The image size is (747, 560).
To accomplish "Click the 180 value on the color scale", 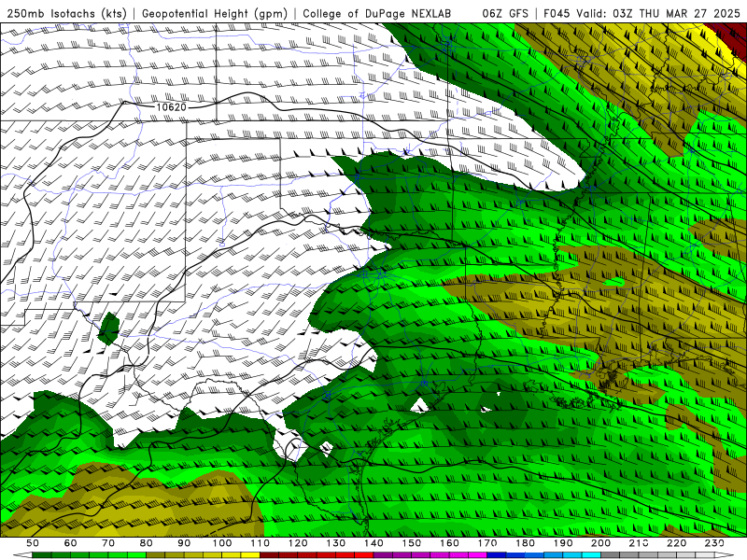I will (x=525, y=543).
